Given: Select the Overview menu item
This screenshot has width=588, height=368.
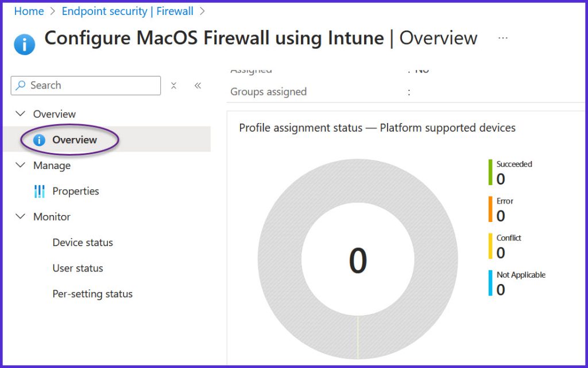Looking at the screenshot, I should pyautogui.click(x=107, y=139).
